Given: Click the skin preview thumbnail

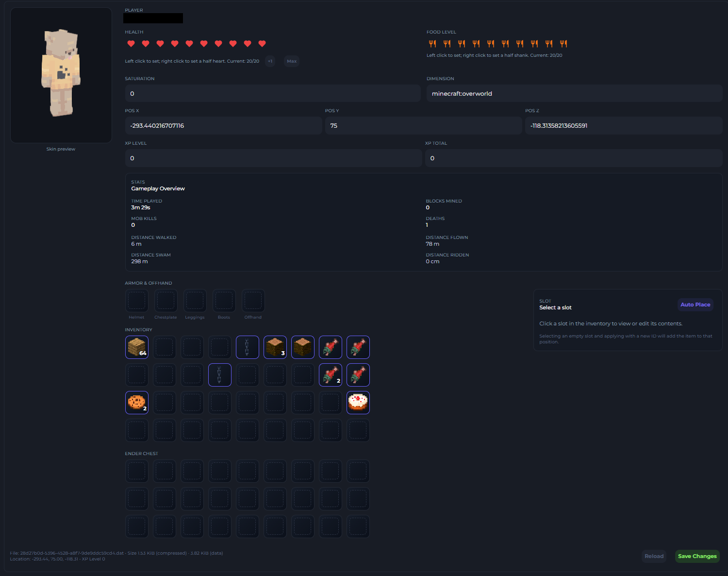Looking at the screenshot, I should [61, 75].
